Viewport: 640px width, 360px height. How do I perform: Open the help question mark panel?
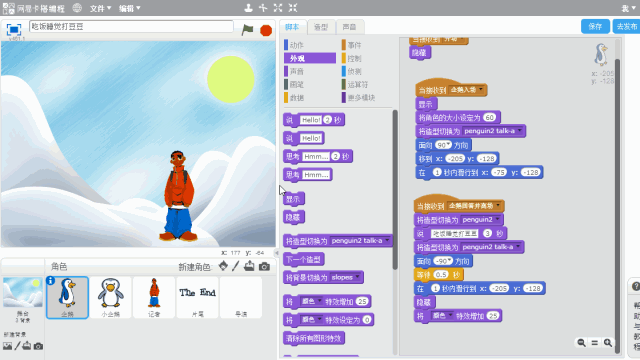point(636,287)
